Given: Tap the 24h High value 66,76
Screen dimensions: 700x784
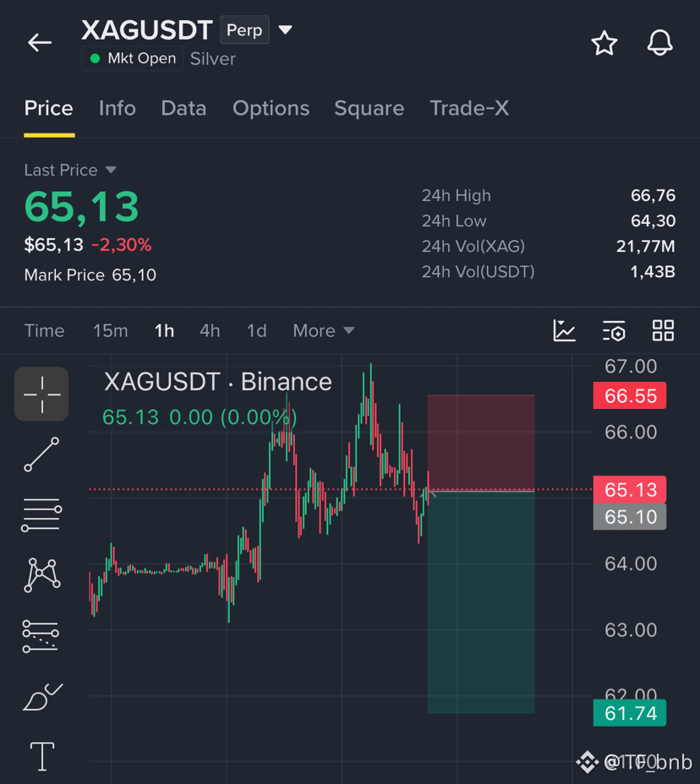Looking at the screenshot, I should [x=653, y=195].
